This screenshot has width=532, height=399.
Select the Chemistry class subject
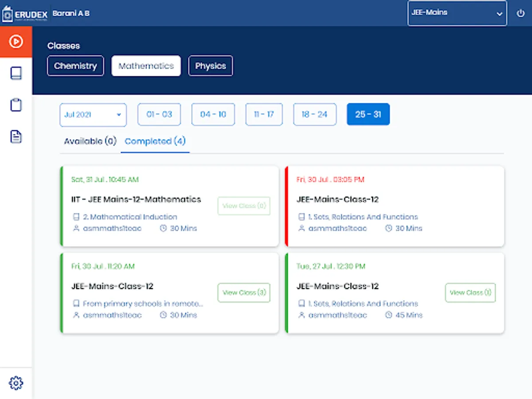click(75, 66)
